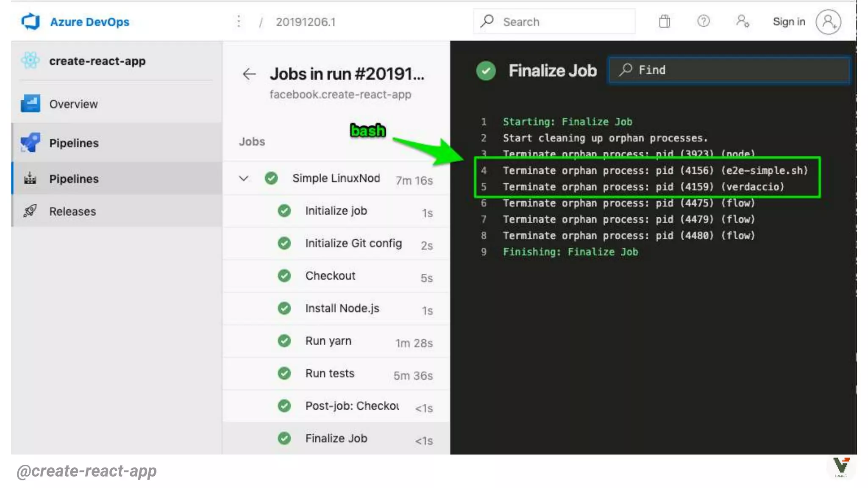Click the Run yarn status icon
868x488 pixels.
(x=284, y=341)
